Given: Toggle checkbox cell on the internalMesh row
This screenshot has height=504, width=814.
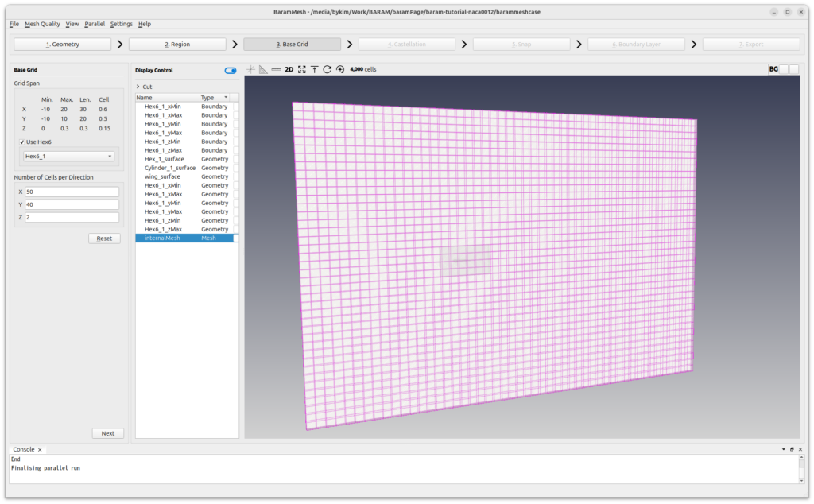Looking at the screenshot, I should point(235,238).
